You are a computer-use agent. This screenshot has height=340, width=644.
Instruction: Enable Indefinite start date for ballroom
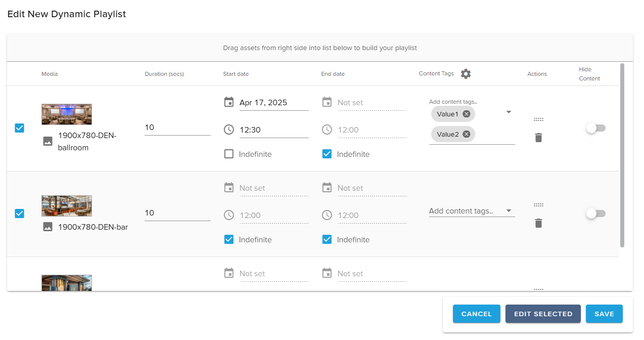click(x=229, y=154)
